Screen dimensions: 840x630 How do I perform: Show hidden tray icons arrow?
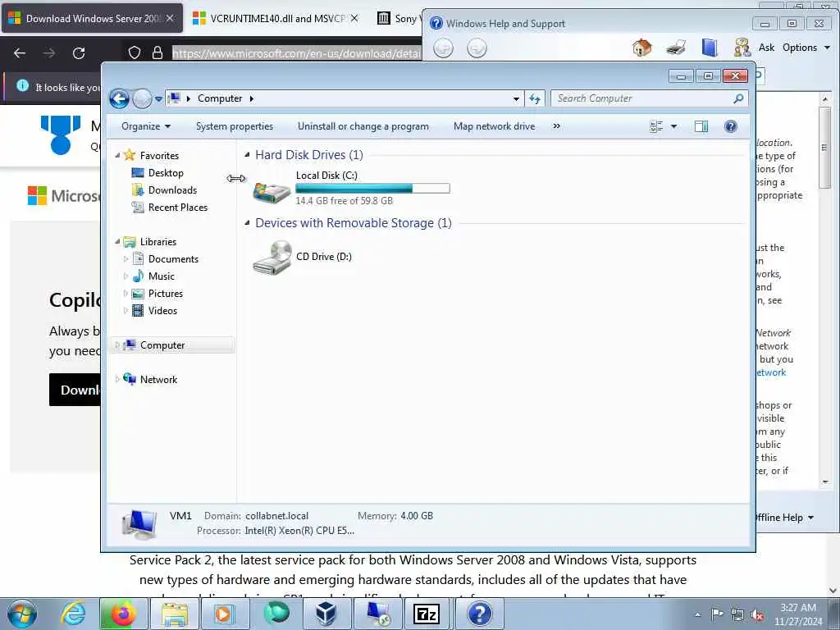(x=697, y=614)
